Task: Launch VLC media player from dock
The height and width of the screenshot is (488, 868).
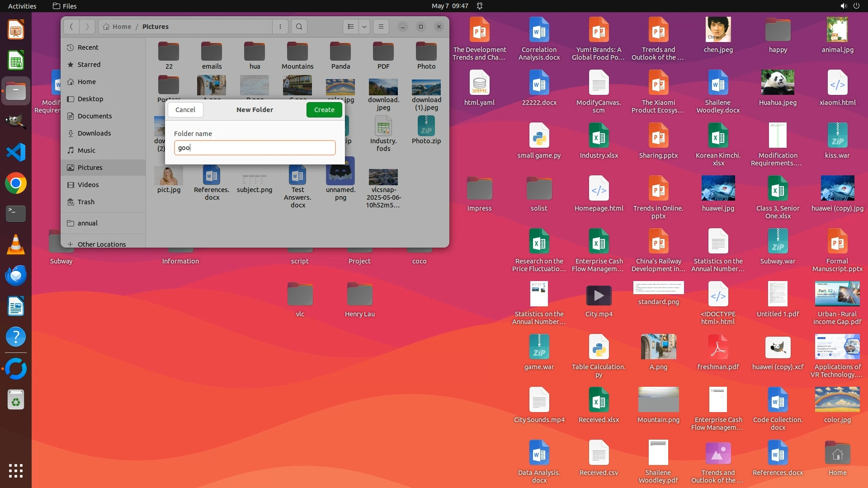Action: 16,244
